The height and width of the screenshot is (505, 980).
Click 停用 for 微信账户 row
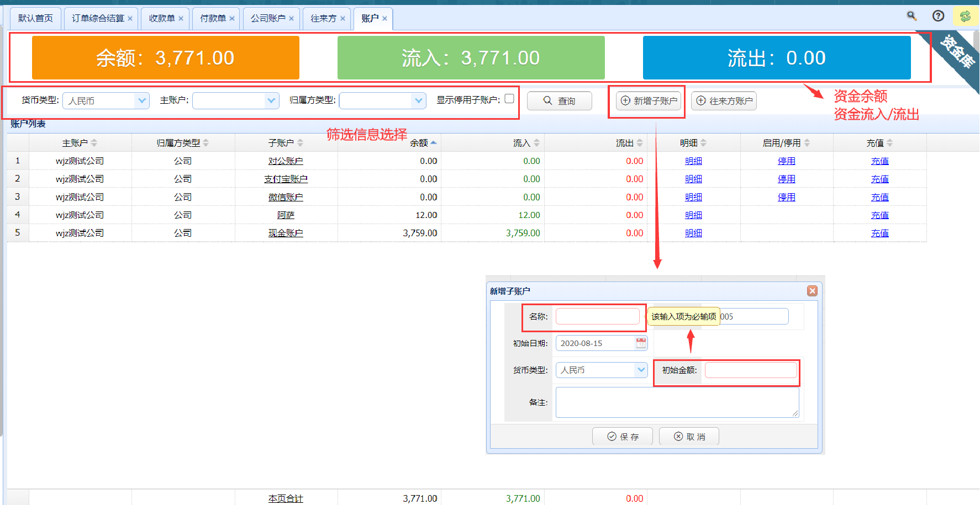[787, 197]
